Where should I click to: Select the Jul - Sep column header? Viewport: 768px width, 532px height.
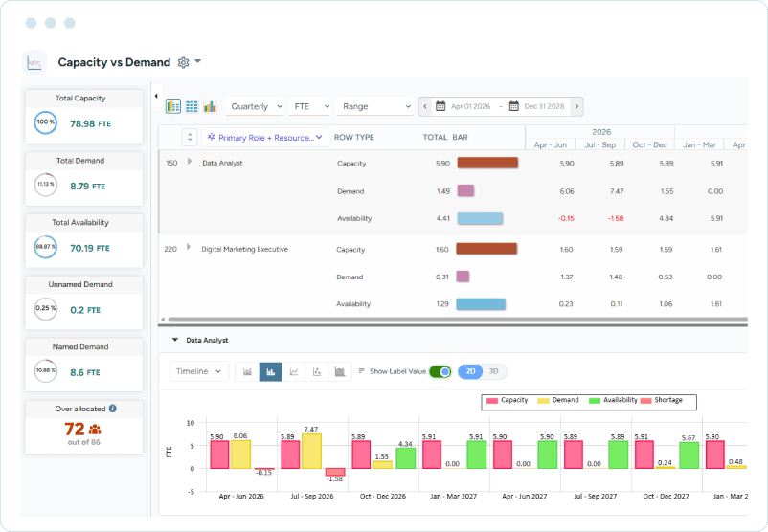pyautogui.click(x=600, y=144)
